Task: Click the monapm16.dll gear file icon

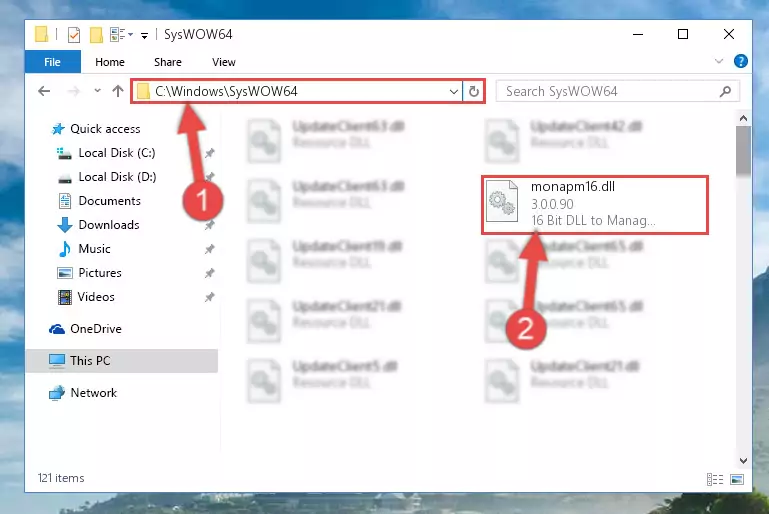Action: tap(502, 202)
